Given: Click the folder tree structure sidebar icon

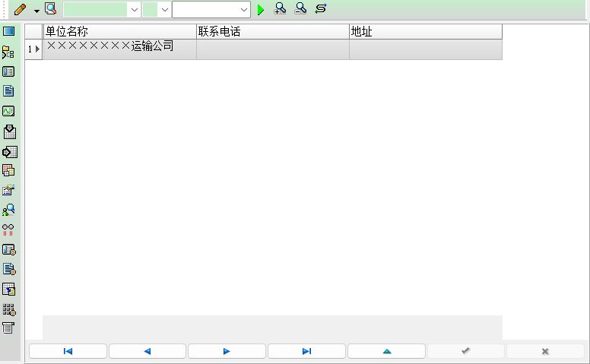Looking at the screenshot, I should (8, 52).
